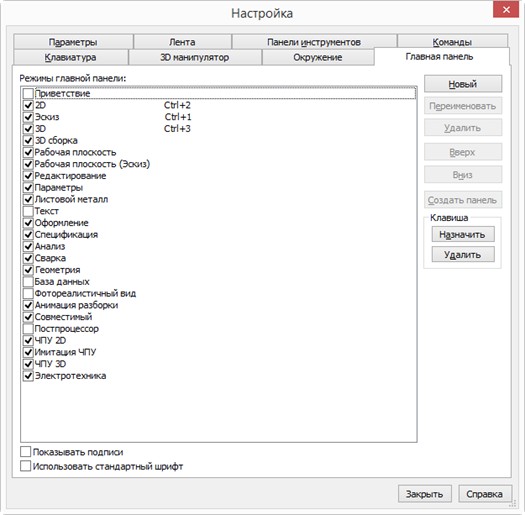Close the Настройка dialog with X
525x515 pixels.
click(506, 10)
